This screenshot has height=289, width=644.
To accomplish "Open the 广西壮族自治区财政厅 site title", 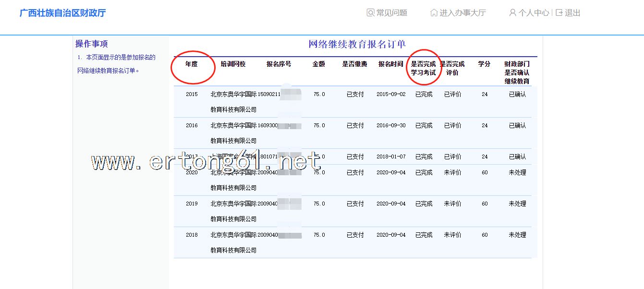I will 62,13.
